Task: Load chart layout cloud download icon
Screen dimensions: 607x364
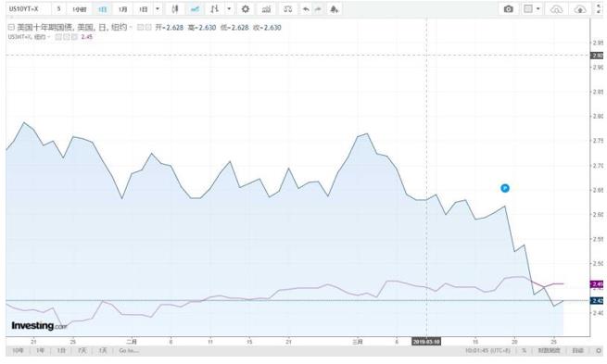Action: tap(556, 9)
